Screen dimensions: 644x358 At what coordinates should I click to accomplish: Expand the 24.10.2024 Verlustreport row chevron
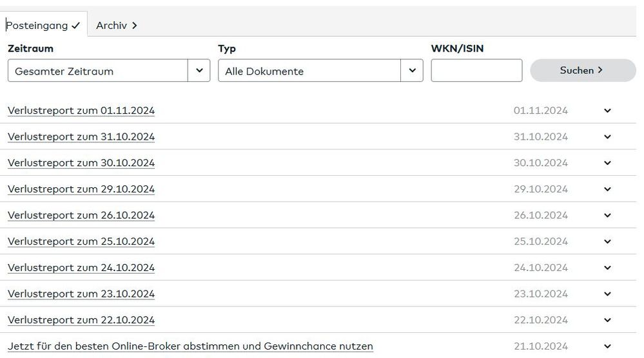[x=607, y=268]
